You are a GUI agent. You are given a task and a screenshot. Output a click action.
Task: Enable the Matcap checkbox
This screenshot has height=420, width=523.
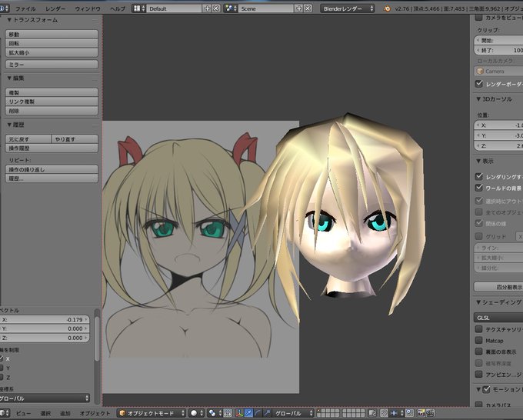click(479, 340)
